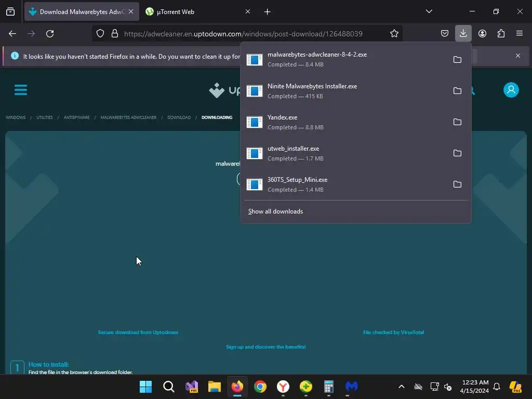Go back to previous page

12,34
